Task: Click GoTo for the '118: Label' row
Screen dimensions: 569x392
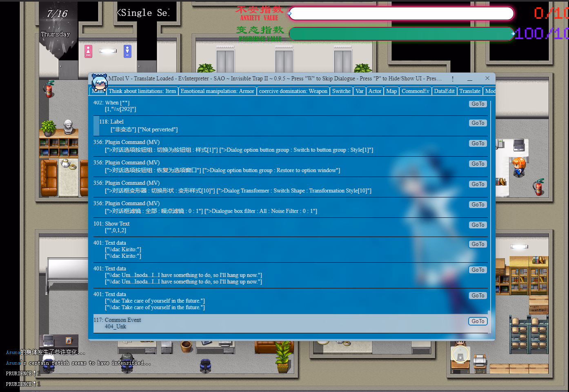Action: click(478, 123)
